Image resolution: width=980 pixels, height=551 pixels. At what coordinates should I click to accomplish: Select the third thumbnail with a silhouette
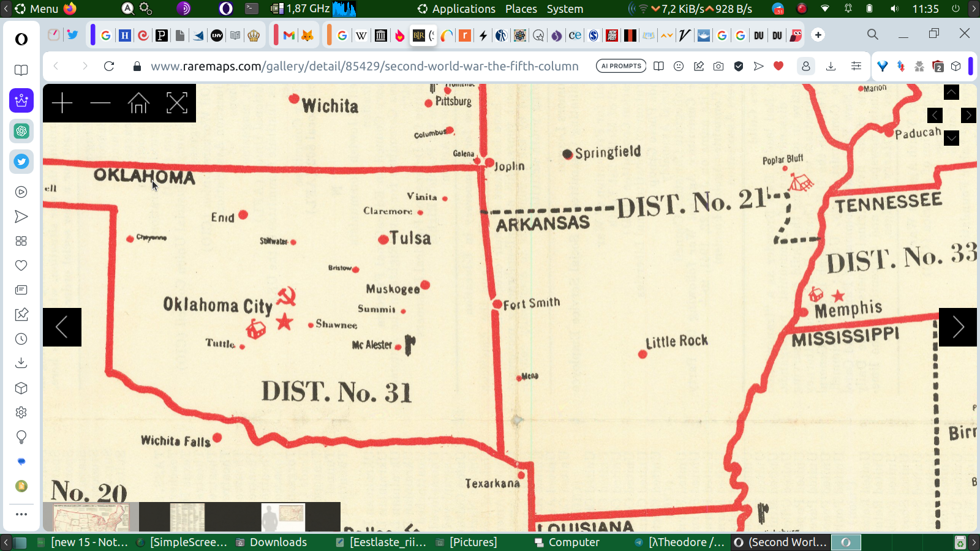click(x=283, y=517)
